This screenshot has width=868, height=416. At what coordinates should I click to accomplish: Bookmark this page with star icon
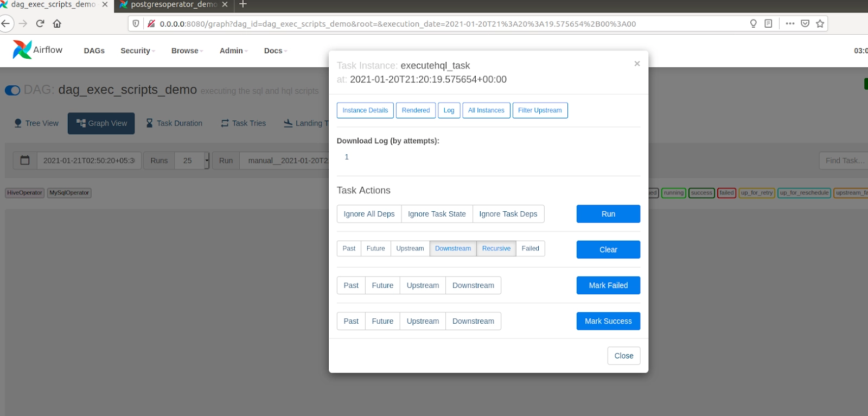(x=820, y=23)
